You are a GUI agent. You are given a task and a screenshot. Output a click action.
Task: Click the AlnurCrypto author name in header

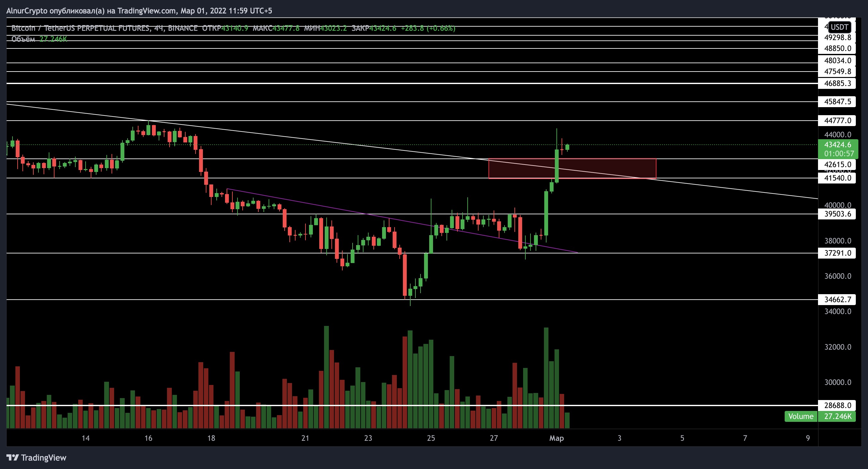(x=27, y=11)
